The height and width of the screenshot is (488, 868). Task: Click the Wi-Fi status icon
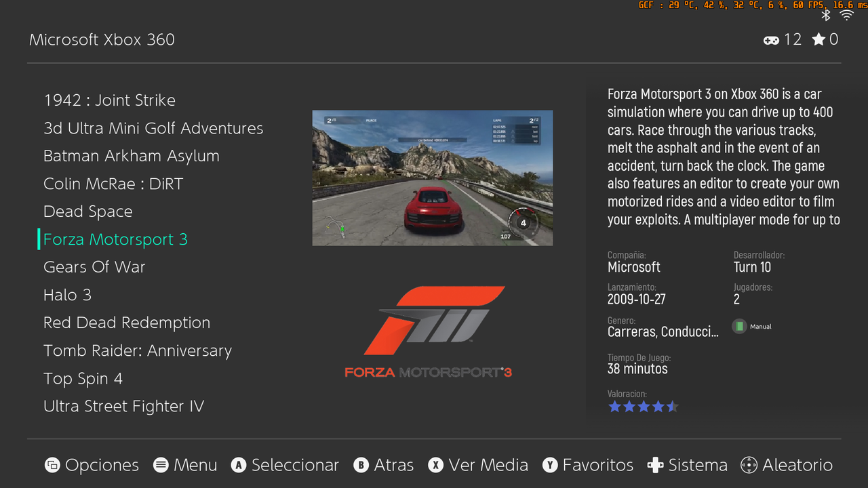pyautogui.click(x=846, y=15)
